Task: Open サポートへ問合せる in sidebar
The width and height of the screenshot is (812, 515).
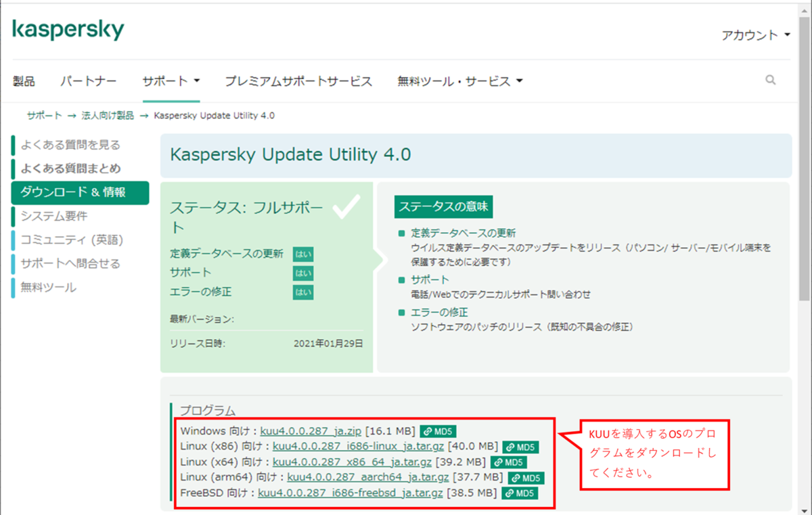Action: (x=70, y=263)
